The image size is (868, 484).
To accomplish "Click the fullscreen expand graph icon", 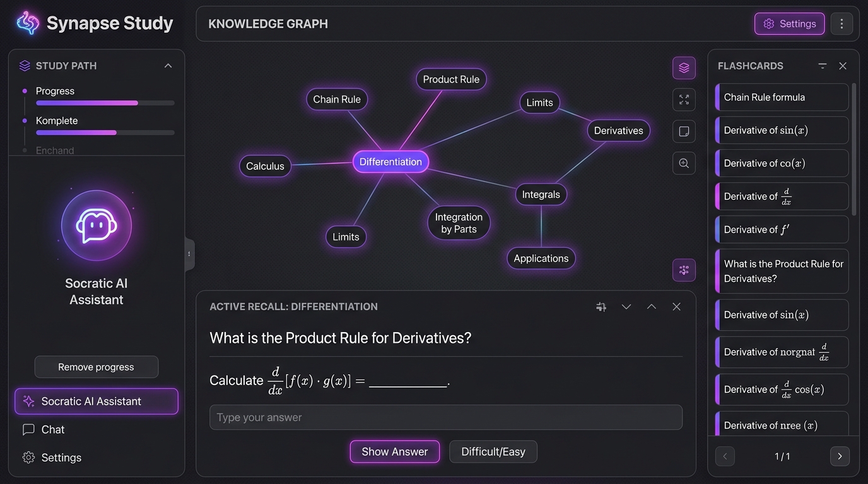I will 684,100.
